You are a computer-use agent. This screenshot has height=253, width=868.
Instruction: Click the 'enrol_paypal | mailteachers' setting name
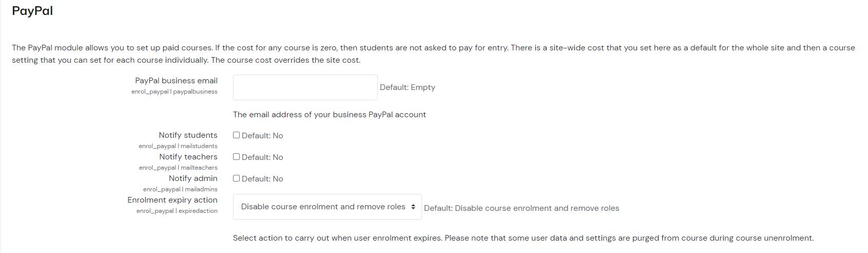click(x=178, y=168)
